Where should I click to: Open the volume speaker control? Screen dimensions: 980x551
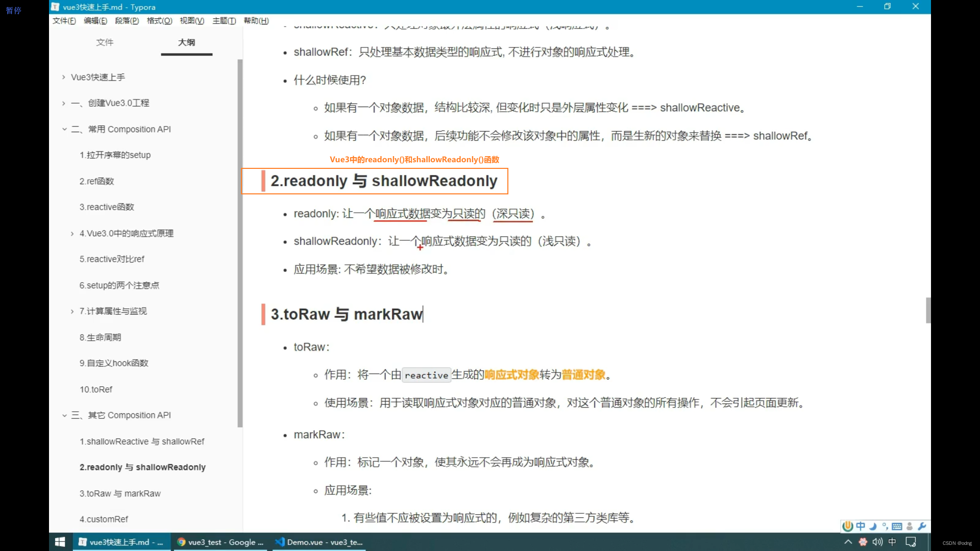click(x=877, y=542)
